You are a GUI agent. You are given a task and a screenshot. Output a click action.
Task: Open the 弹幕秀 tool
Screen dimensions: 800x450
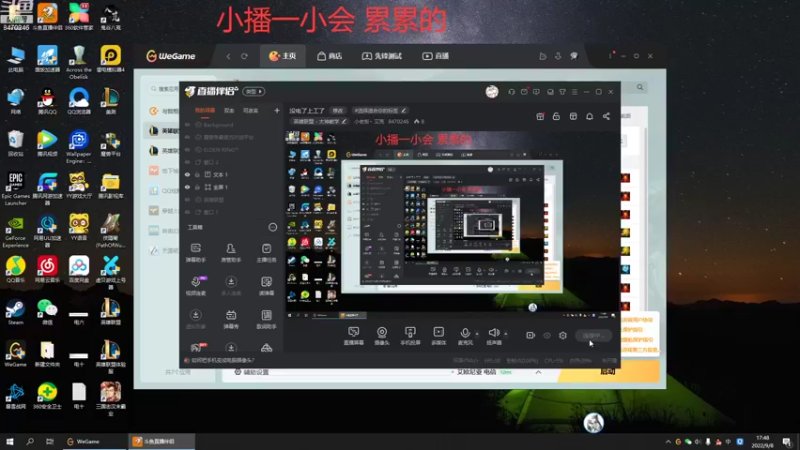231,319
